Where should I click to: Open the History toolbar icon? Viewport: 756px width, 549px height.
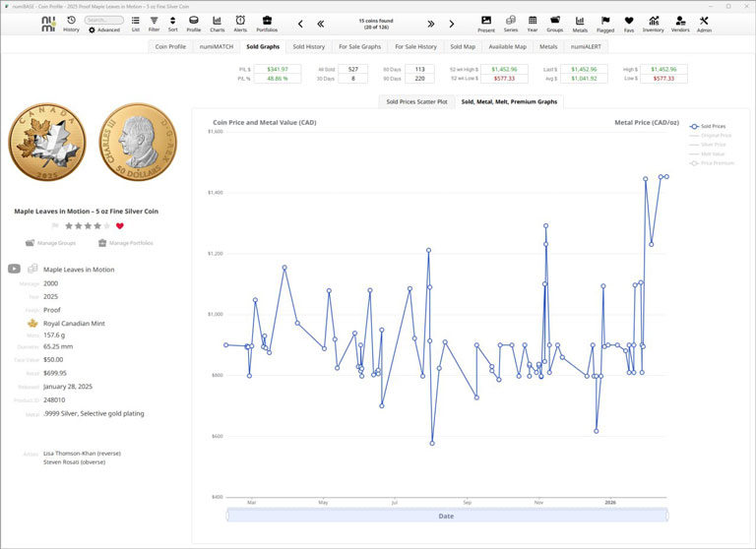click(71, 24)
